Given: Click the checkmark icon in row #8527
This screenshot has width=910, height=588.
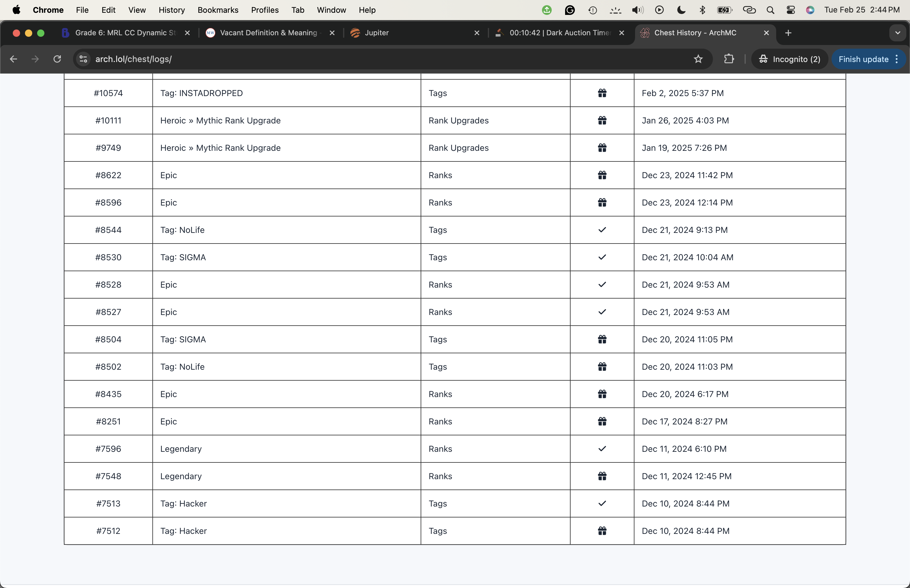Looking at the screenshot, I should coord(602,312).
